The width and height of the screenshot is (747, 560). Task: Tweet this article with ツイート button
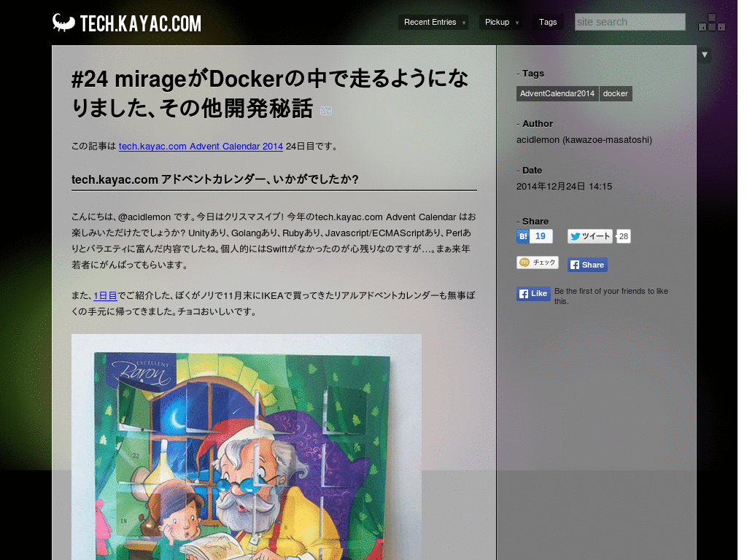tap(589, 236)
